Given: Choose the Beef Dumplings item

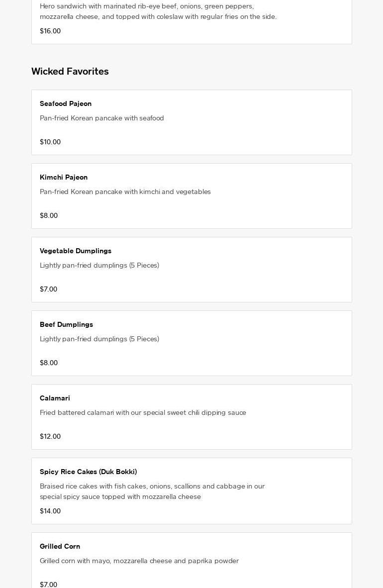Looking at the screenshot, I should [66, 324].
